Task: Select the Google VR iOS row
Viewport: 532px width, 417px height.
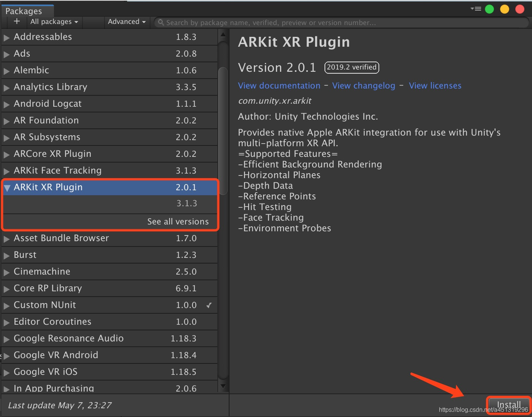Action: coord(110,372)
